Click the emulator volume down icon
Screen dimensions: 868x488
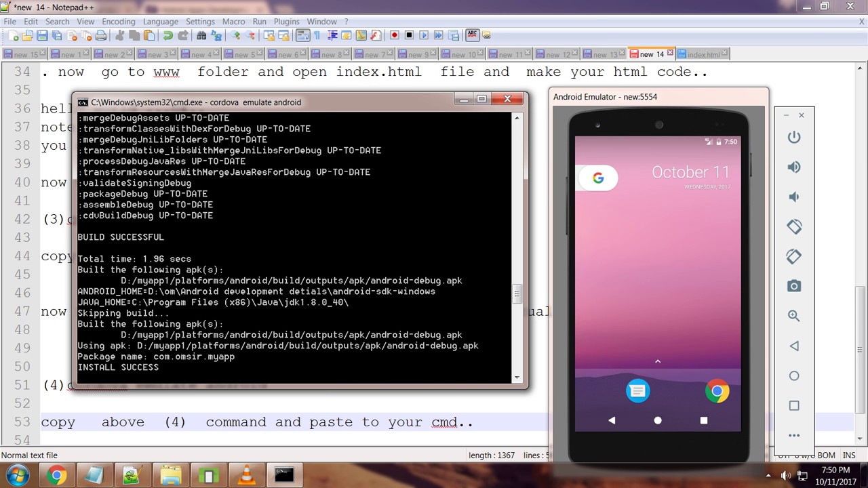coord(794,197)
